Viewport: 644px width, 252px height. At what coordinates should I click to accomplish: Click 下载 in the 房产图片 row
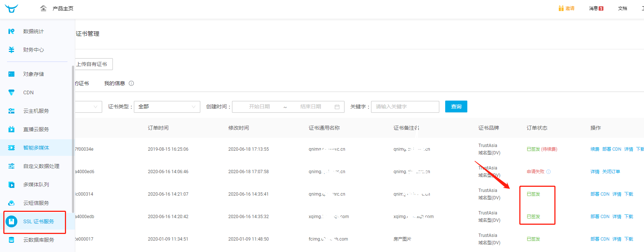pos(629,239)
